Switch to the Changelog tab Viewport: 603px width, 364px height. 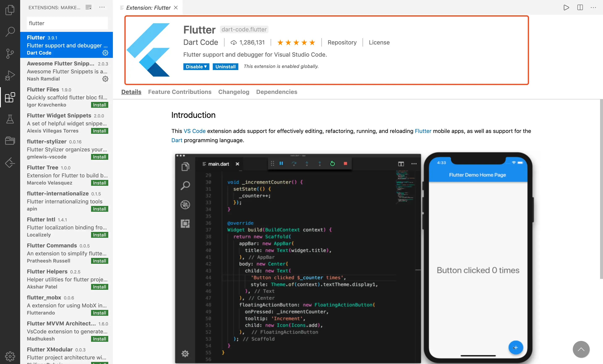[234, 92]
